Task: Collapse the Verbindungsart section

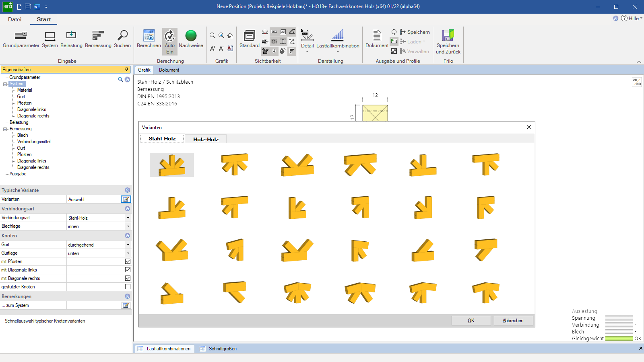Action: pos(127,208)
